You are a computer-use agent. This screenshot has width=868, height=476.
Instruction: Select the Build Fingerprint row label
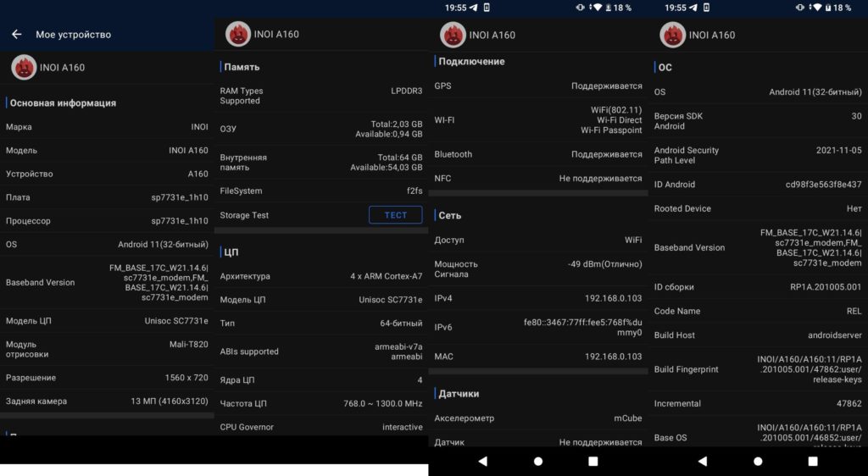click(x=686, y=369)
